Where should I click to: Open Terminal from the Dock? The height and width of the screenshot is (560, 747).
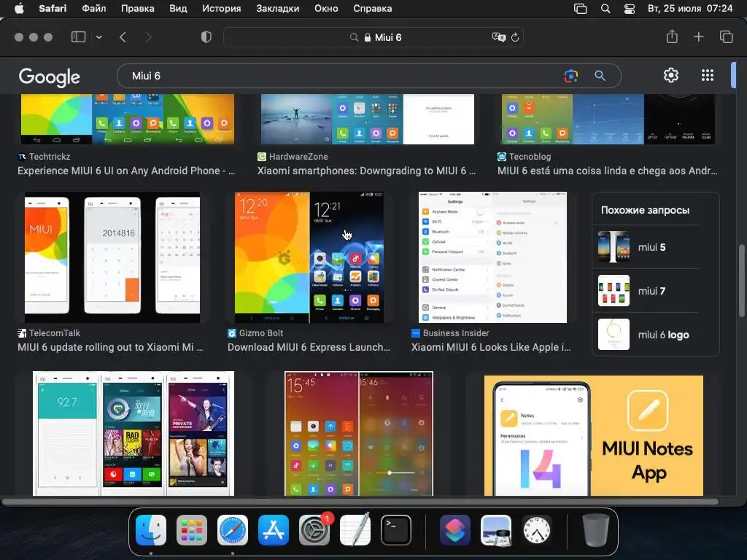396,530
